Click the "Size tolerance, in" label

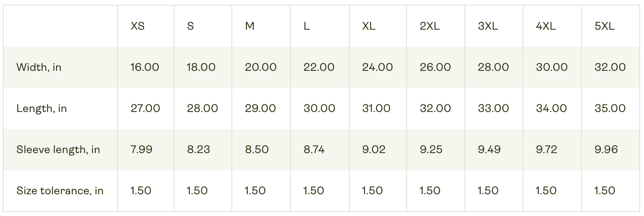pyautogui.click(x=60, y=191)
